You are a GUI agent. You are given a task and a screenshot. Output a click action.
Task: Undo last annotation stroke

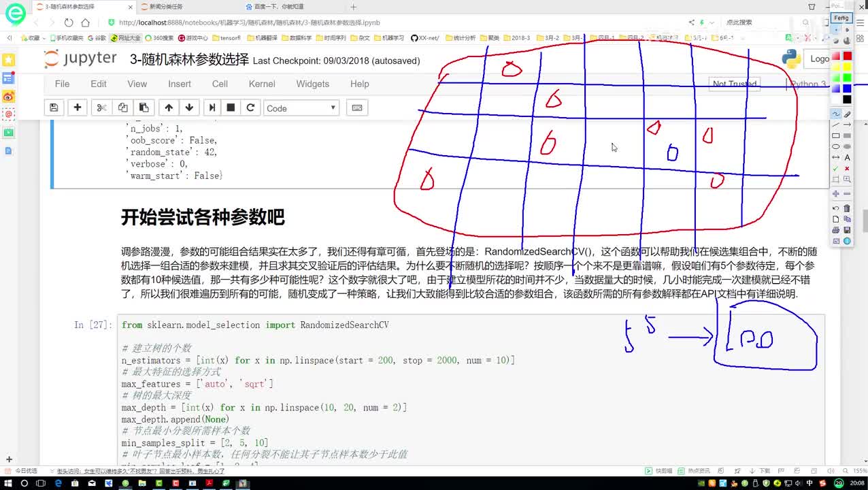click(836, 208)
